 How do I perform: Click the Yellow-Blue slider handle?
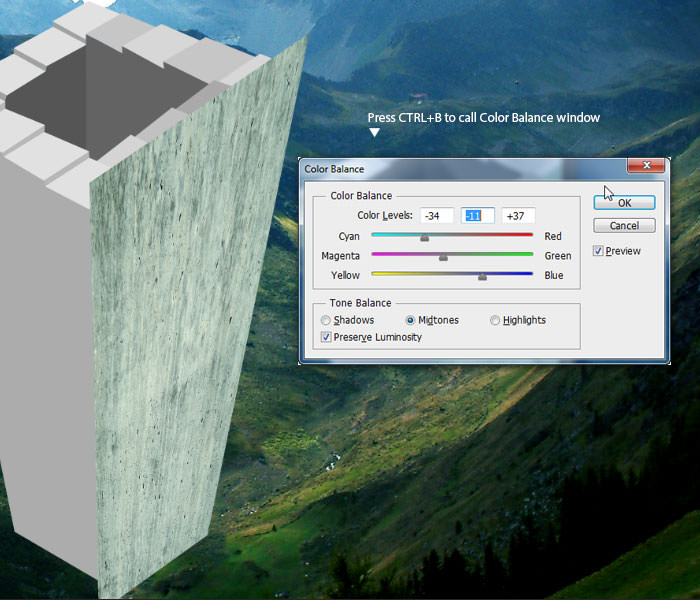click(482, 277)
